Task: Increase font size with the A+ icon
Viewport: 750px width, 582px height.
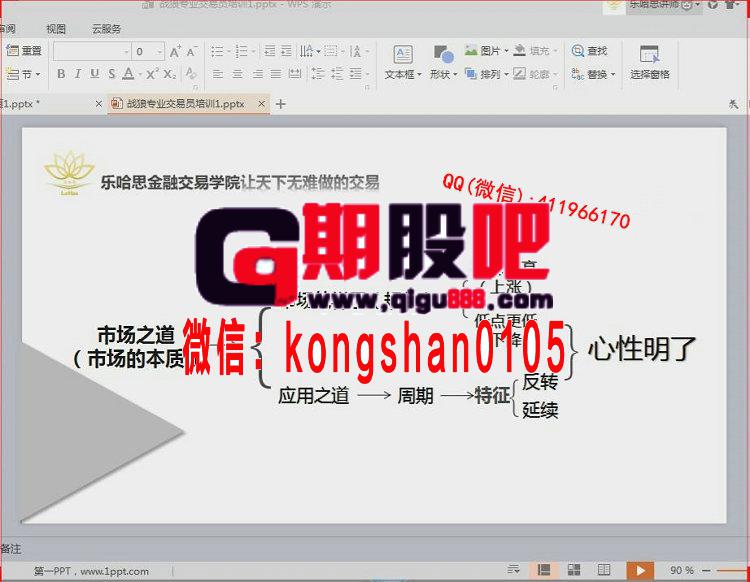Action: tap(175, 52)
